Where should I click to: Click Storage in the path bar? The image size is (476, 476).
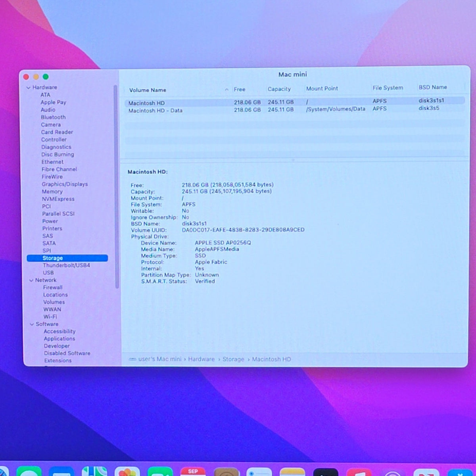233,359
